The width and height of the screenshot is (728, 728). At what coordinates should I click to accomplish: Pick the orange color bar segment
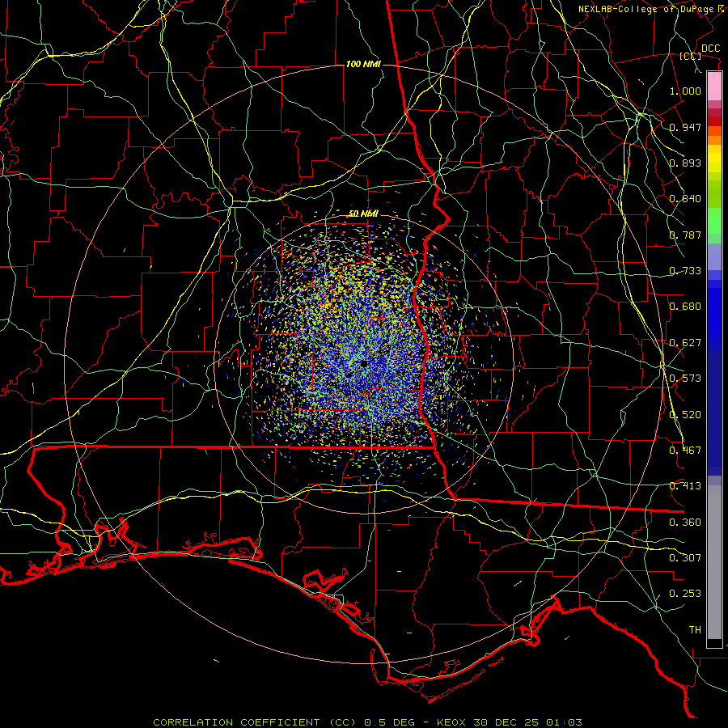(714, 139)
